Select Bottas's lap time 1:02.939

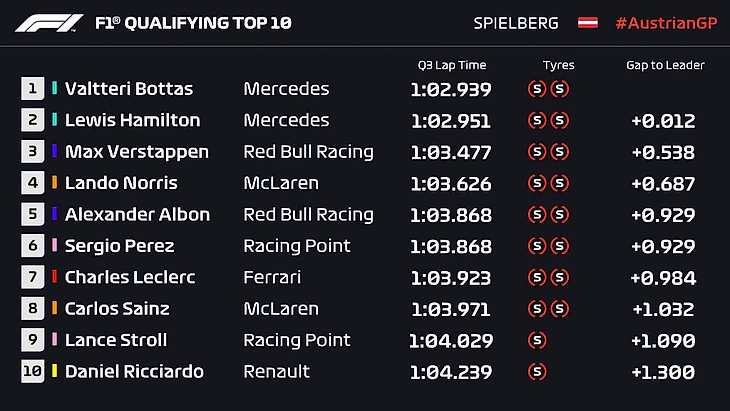[451, 89]
